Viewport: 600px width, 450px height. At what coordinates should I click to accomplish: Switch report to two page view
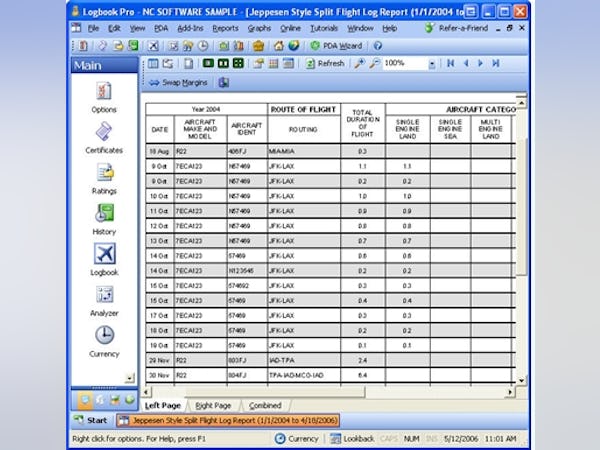point(223,63)
